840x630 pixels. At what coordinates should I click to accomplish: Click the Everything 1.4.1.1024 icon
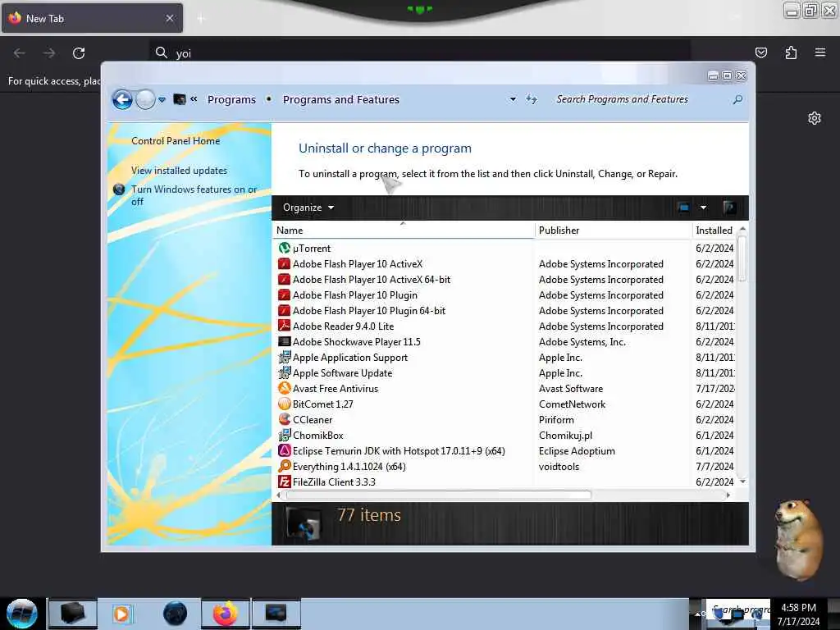point(285,466)
